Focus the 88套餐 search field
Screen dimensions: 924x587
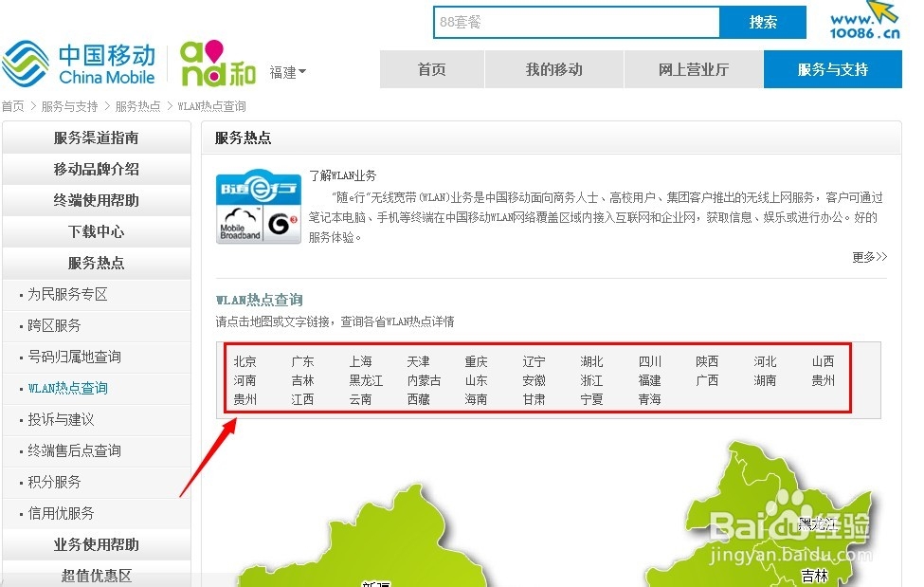pyautogui.click(x=576, y=23)
